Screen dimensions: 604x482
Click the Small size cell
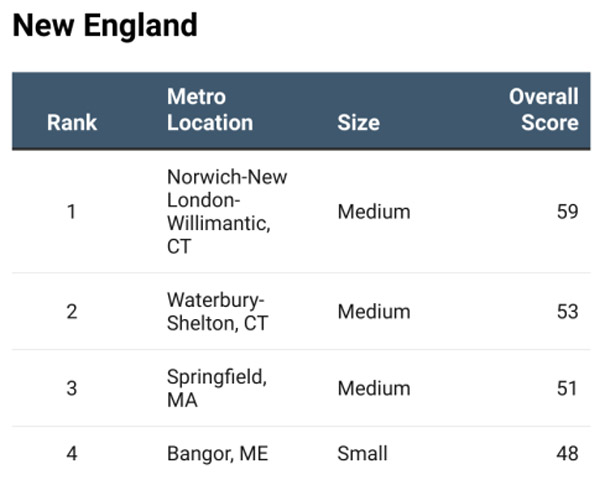(362, 453)
